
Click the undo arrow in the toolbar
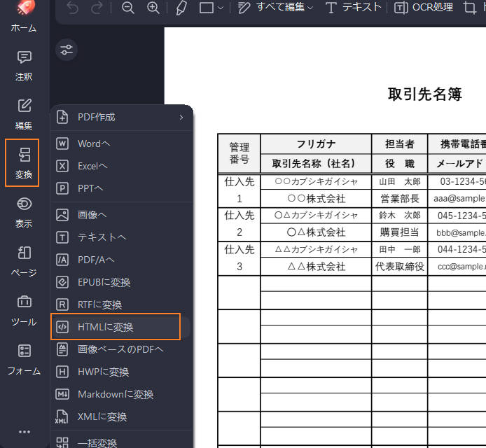coord(73,8)
